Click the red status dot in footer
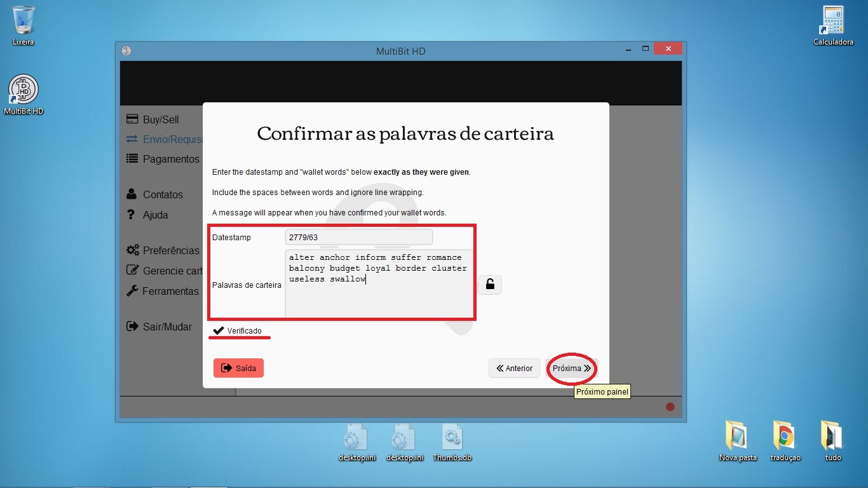The width and height of the screenshot is (868, 488). [x=670, y=407]
